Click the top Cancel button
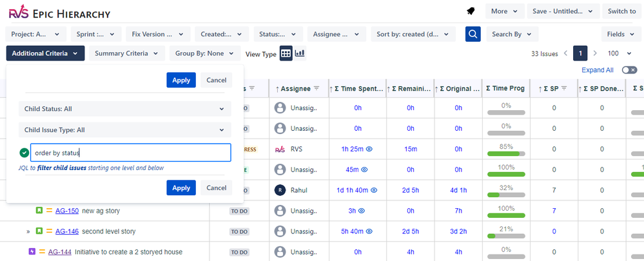Image resolution: width=644 pixels, height=261 pixels. click(x=217, y=80)
